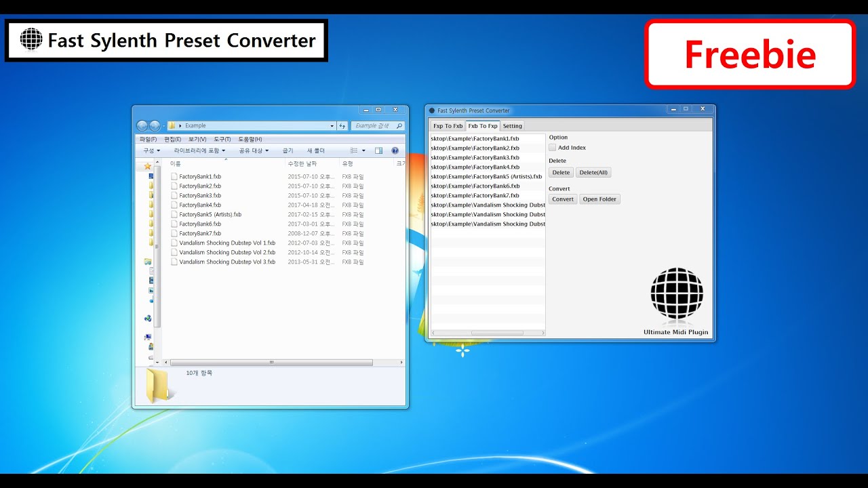Click the large folder icon in the explorer details pane
The height and width of the screenshot is (488, 868).
click(159, 386)
